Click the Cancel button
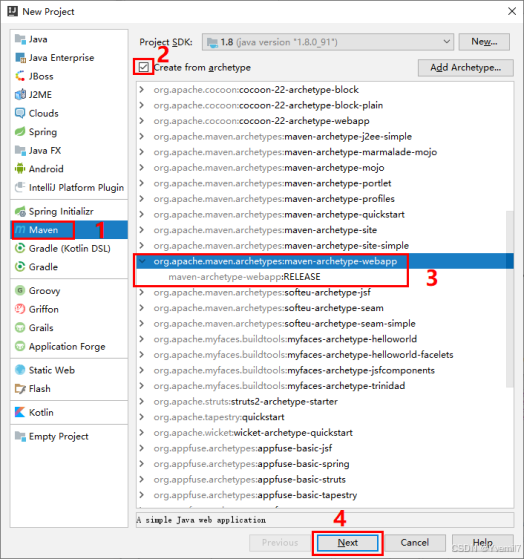Screen dimensions: 525x560 point(415,543)
